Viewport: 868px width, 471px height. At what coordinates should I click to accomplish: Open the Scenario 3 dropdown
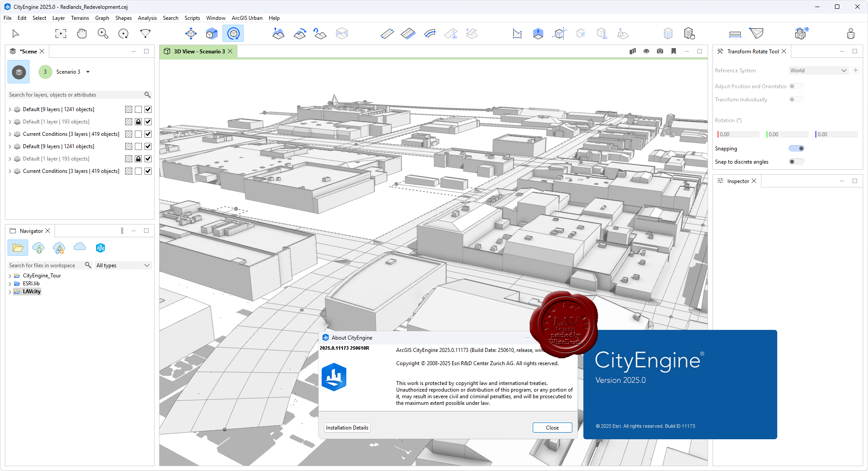click(x=88, y=72)
